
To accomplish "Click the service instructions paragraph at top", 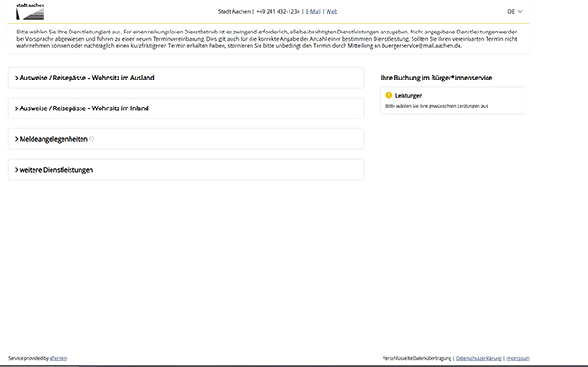I will click(x=269, y=38).
